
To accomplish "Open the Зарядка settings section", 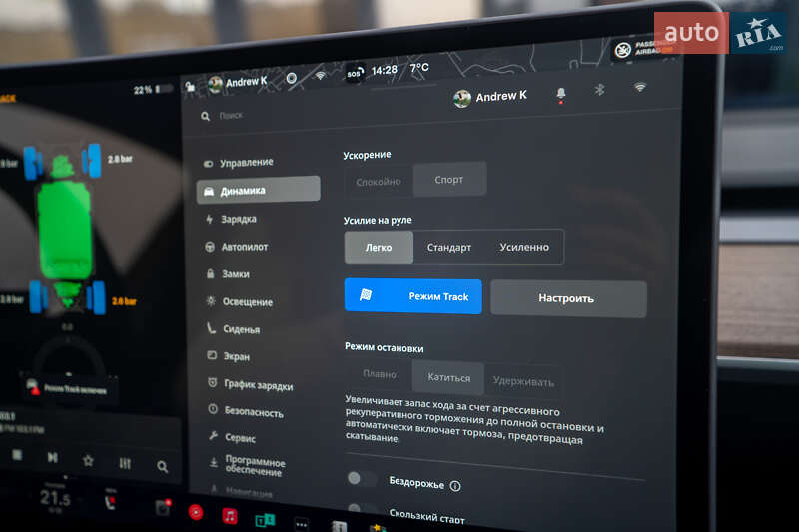I will tap(231, 219).
